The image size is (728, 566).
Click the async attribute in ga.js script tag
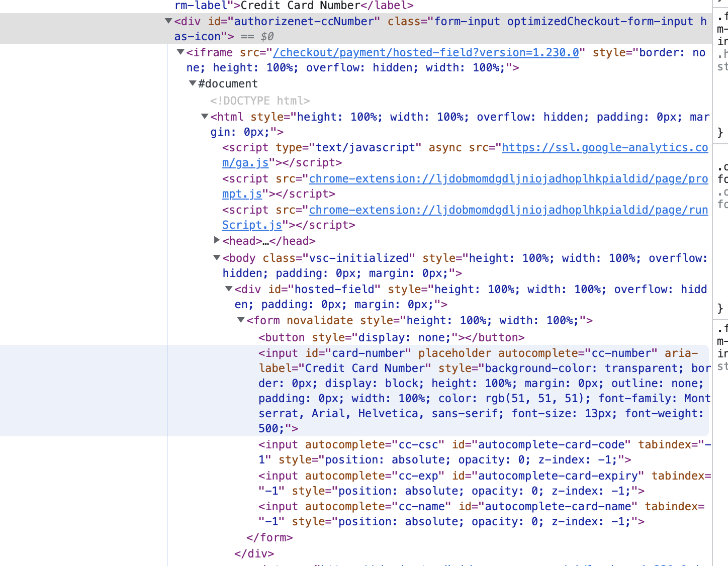coord(445,147)
